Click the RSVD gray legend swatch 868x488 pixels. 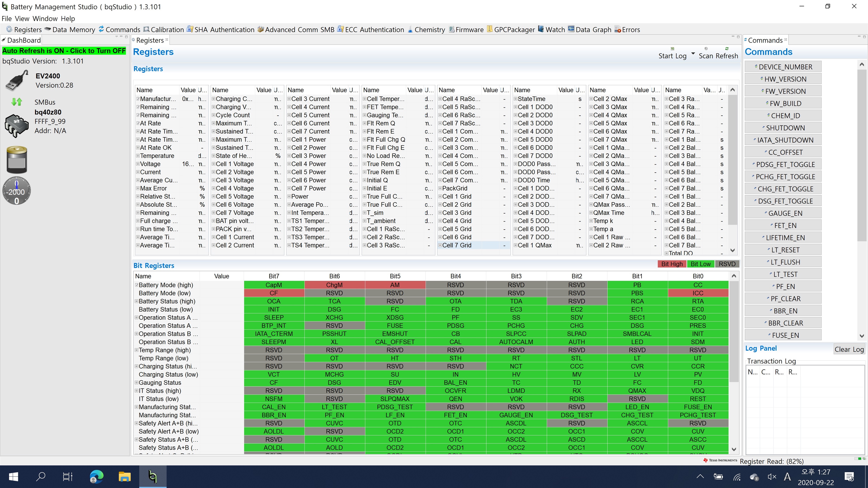point(727,264)
